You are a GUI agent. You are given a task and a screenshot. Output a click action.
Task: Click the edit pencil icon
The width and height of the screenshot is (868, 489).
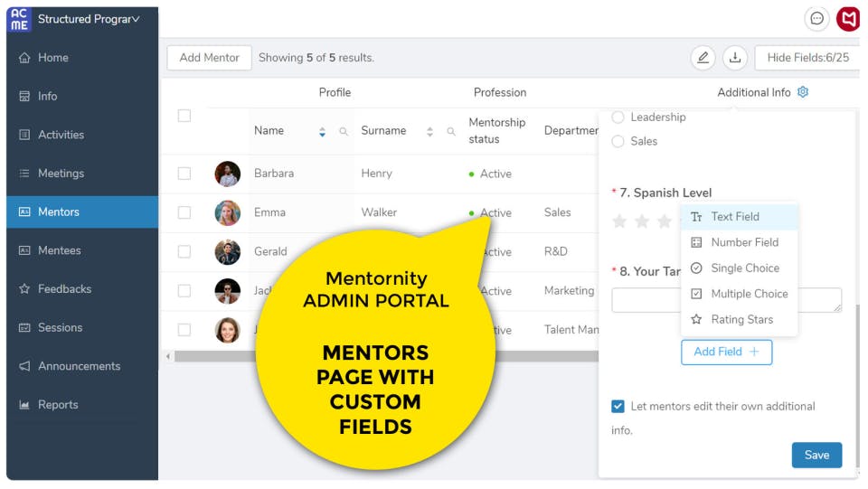pos(703,58)
